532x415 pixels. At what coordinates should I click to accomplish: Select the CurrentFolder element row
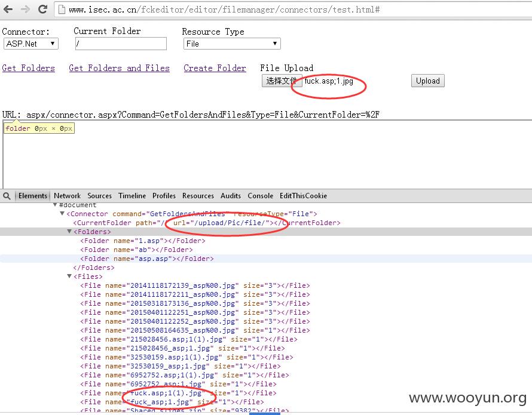207,223
